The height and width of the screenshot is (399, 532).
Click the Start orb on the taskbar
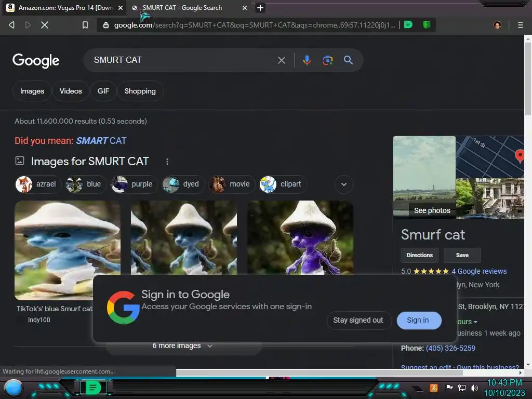click(14, 388)
